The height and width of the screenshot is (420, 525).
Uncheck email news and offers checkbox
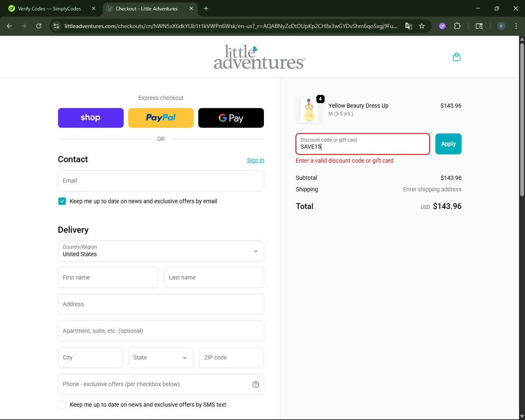click(62, 201)
